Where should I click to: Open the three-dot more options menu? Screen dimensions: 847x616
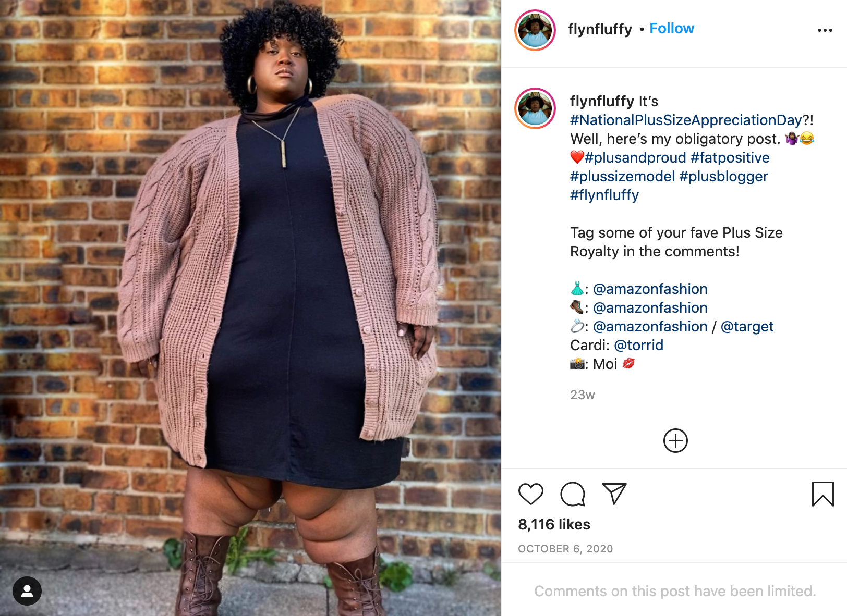(x=825, y=30)
